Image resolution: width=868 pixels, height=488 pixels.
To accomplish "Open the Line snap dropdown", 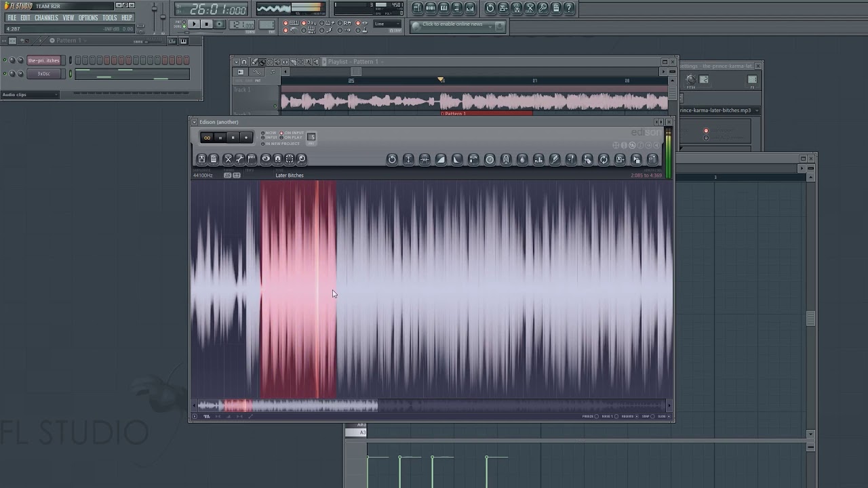I will pyautogui.click(x=387, y=24).
